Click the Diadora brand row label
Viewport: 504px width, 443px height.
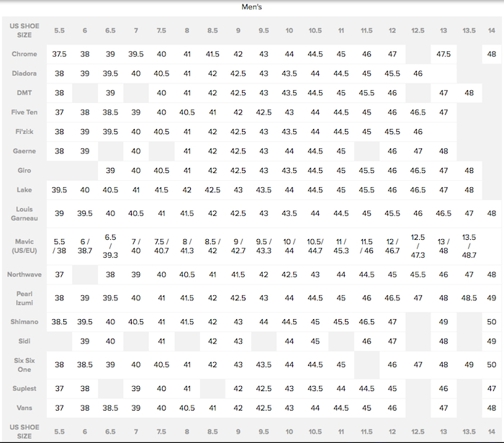[24, 73]
